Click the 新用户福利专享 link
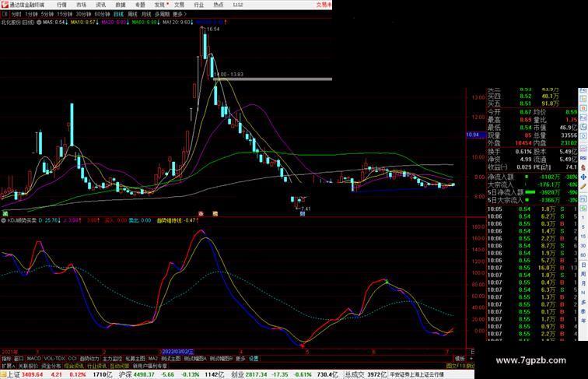 coord(149,366)
